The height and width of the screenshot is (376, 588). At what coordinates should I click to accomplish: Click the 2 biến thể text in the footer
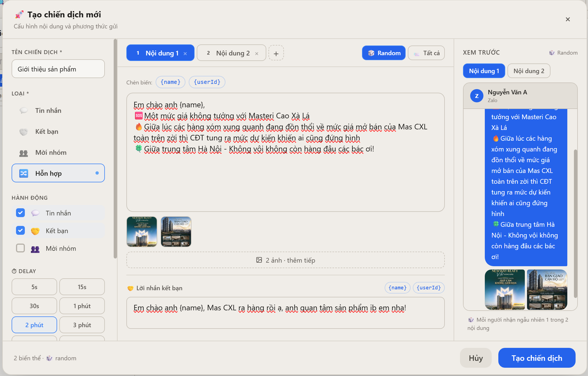coord(27,358)
